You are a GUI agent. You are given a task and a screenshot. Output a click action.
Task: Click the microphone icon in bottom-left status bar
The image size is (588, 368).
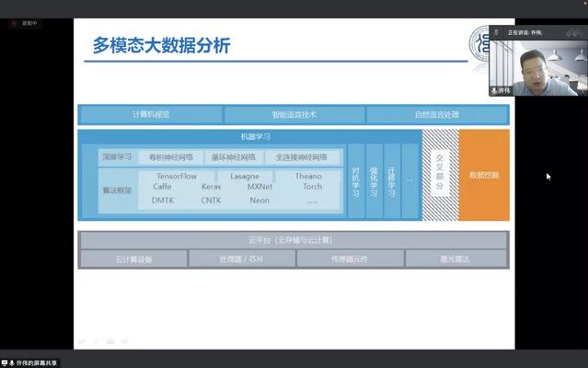point(12,362)
